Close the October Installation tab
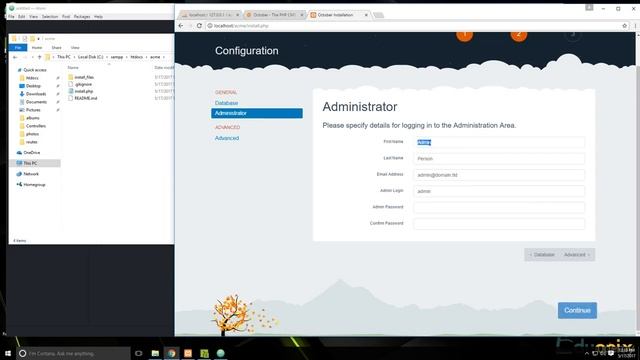Viewport: 640px width, 360px height. tap(366, 15)
